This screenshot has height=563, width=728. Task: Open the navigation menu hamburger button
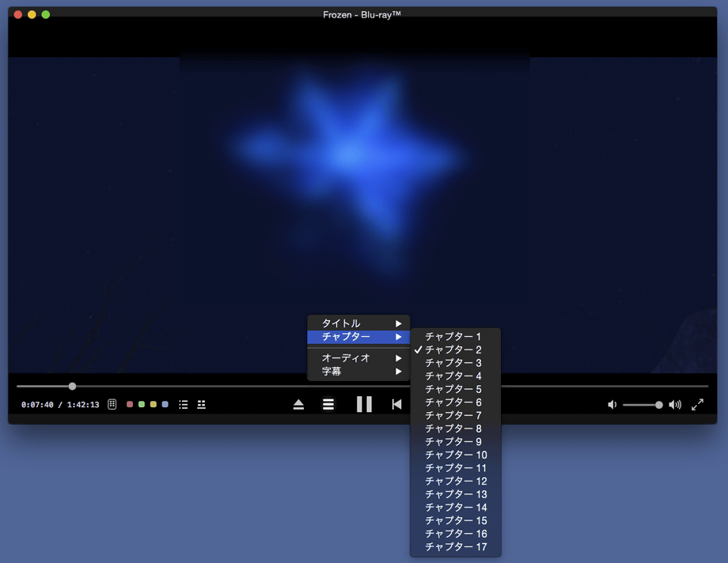328,404
